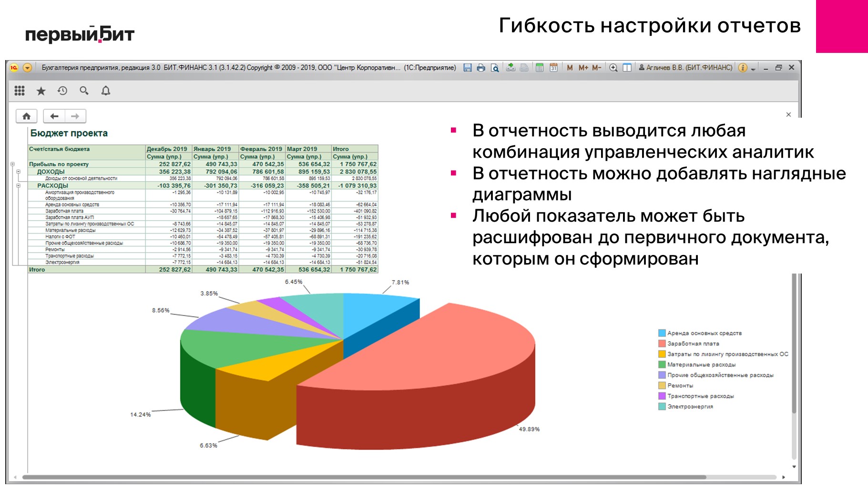Expand the dropdown arrow next to info icon
The height and width of the screenshot is (488, 868).
click(x=753, y=69)
